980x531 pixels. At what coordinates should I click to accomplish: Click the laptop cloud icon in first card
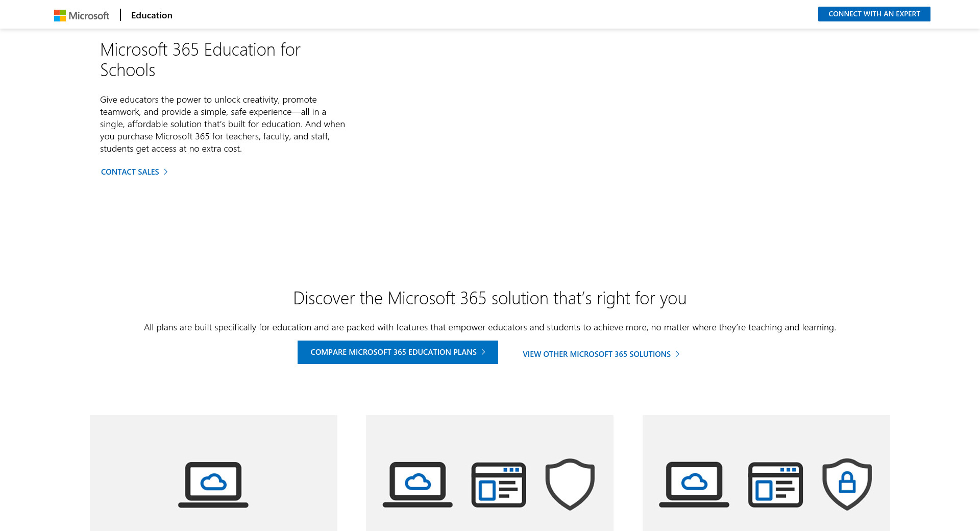click(213, 484)
